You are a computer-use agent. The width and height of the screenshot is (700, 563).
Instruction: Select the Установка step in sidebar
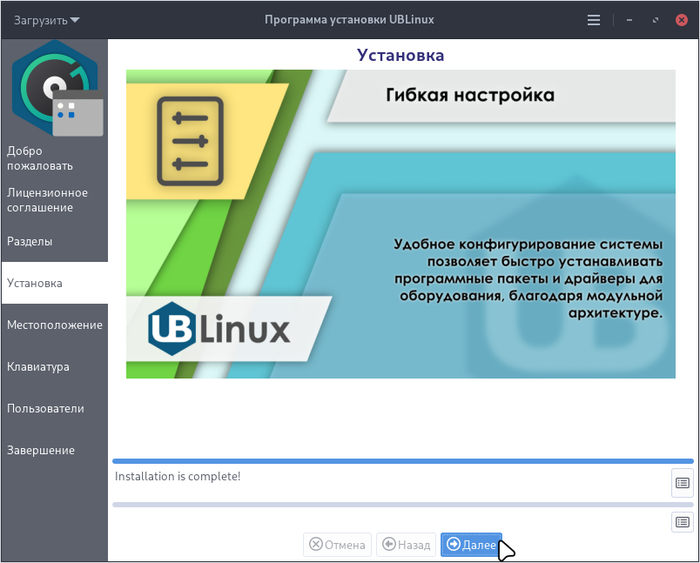point(54,283)
